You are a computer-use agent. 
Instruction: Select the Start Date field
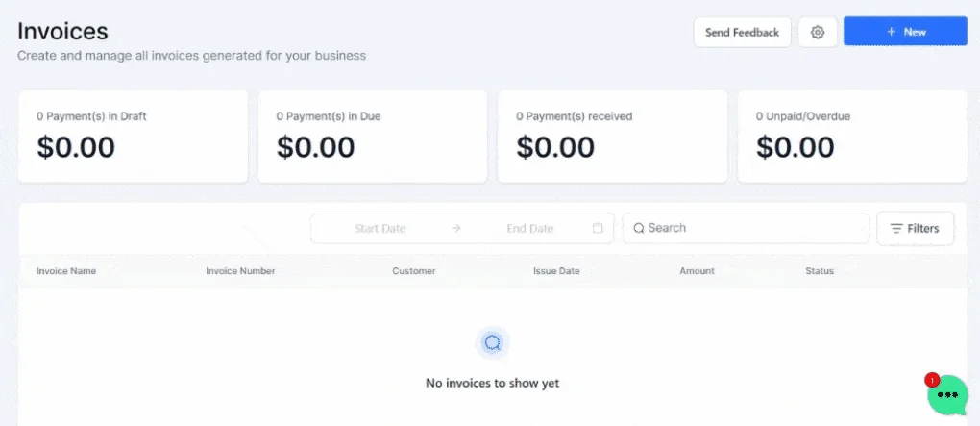click(380, 228)
